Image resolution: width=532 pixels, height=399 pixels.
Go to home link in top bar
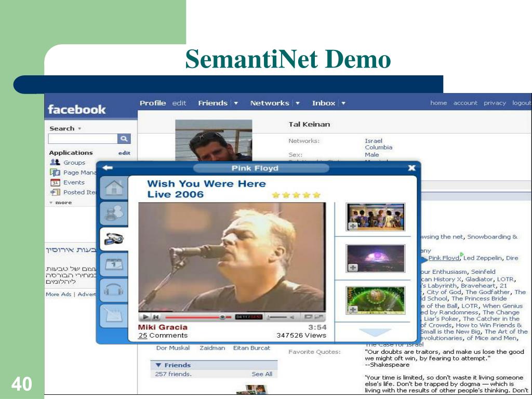point(438,103)
